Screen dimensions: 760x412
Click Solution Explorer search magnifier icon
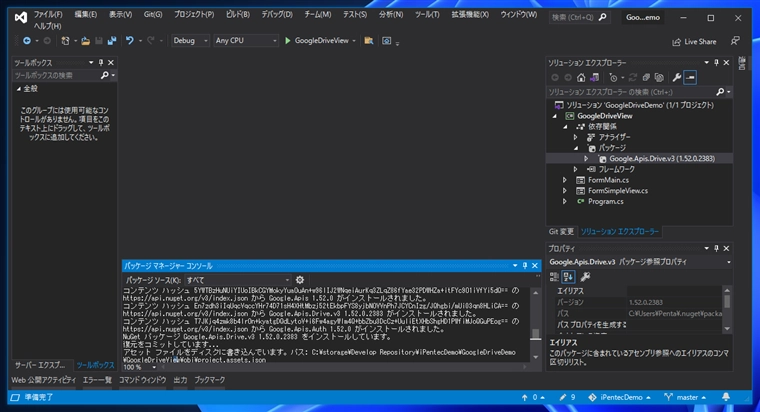click(x=720, y=92)
